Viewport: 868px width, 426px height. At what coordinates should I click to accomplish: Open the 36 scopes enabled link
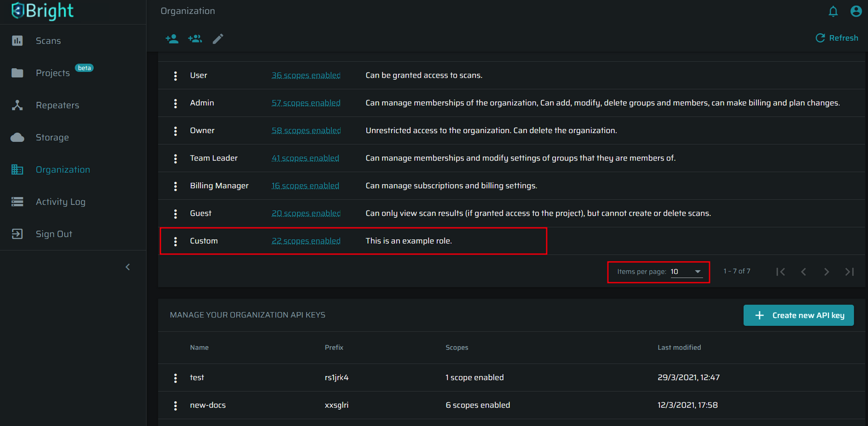click(306, 75)
